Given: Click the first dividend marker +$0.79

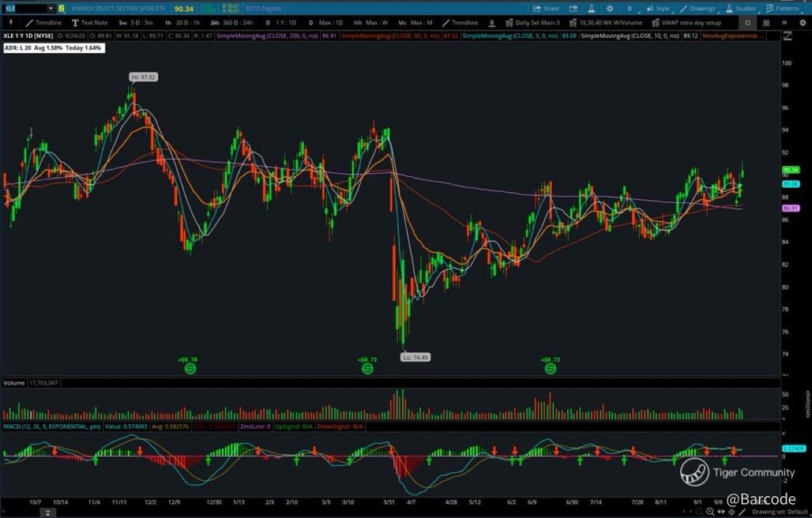Looking at the screenshot, I should click(189, 368).
